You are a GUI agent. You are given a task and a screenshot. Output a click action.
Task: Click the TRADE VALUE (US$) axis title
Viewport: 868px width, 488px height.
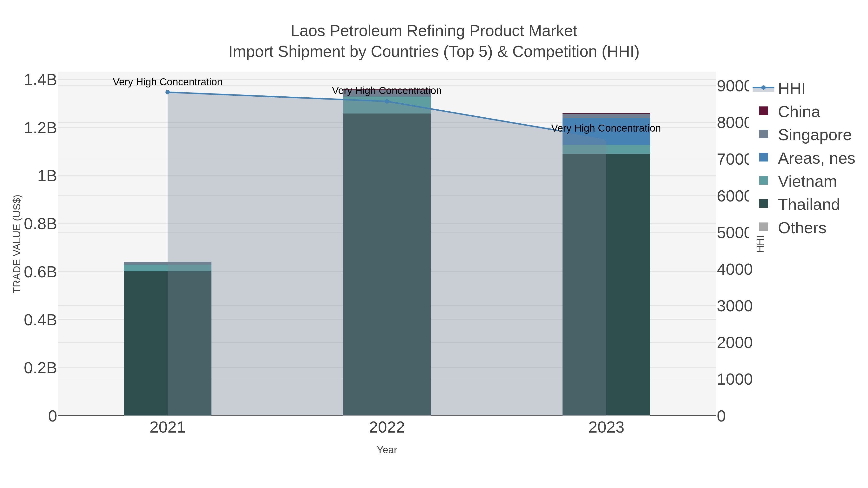17,244
